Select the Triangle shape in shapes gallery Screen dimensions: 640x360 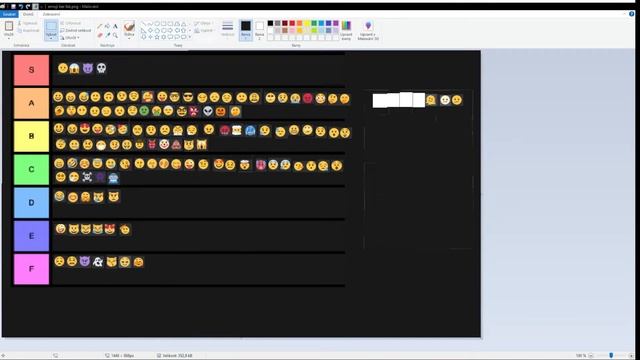[184, 24]
